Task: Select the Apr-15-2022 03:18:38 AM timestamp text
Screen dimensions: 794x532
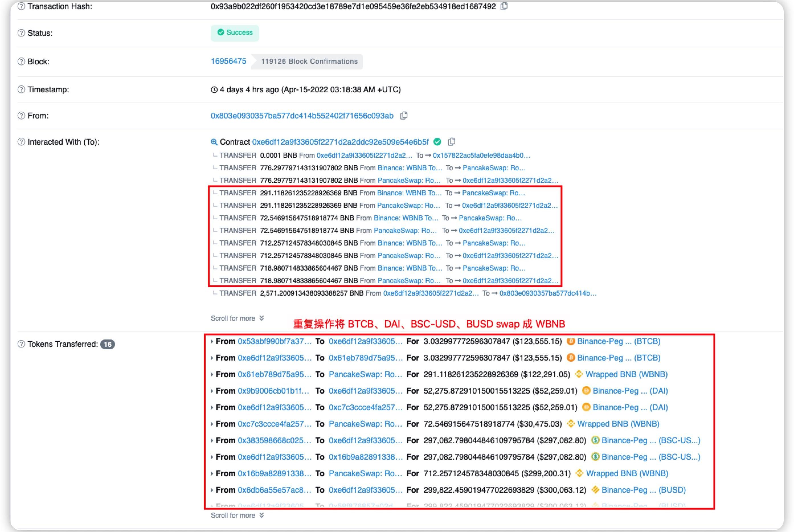Action: coord(341,90)
